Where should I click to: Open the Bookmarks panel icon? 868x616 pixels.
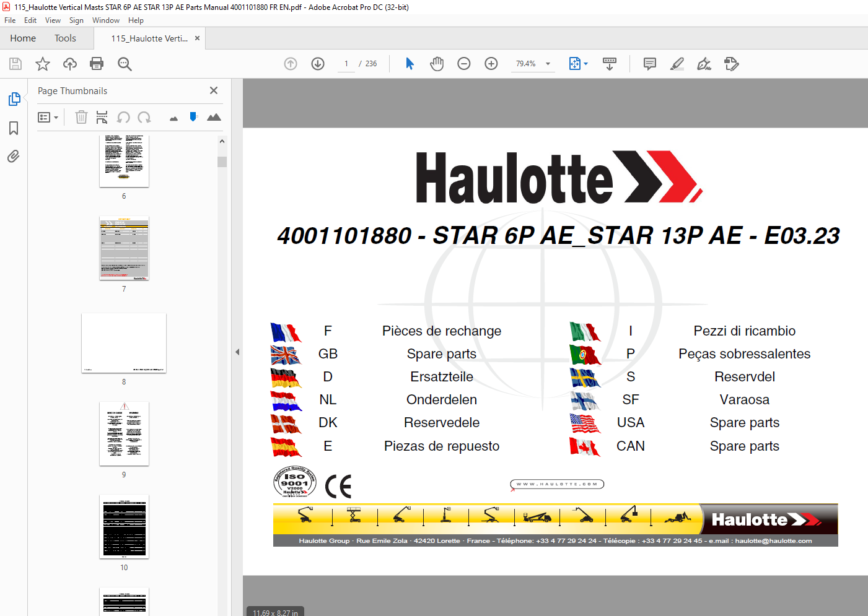(x=14, y=128)
